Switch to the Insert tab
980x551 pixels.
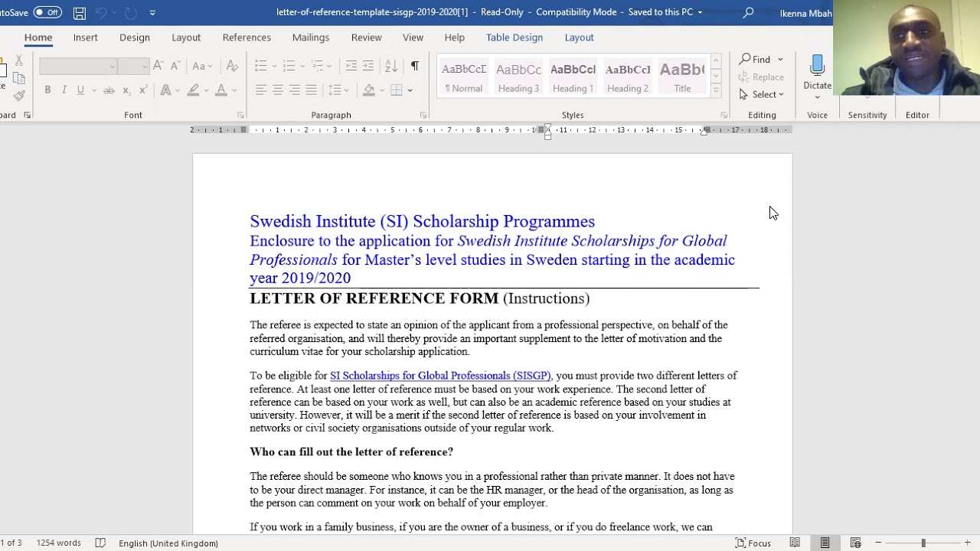pos(86,37)
